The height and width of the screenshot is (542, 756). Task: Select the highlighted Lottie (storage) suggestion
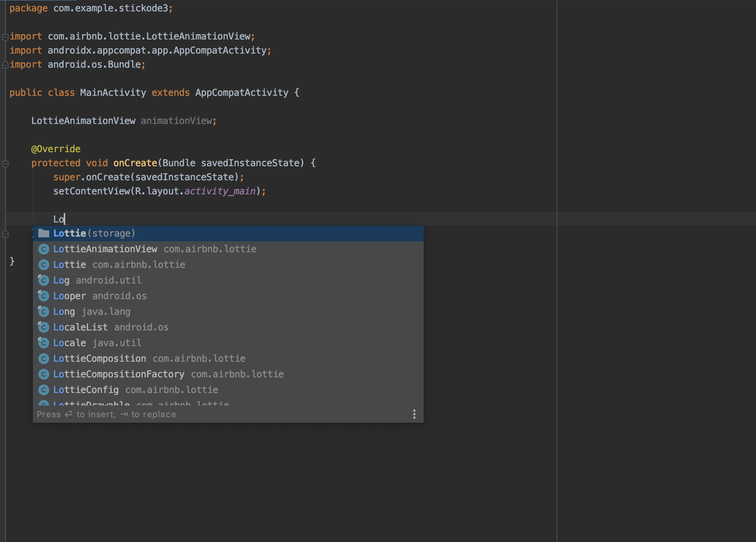point(94,233)
